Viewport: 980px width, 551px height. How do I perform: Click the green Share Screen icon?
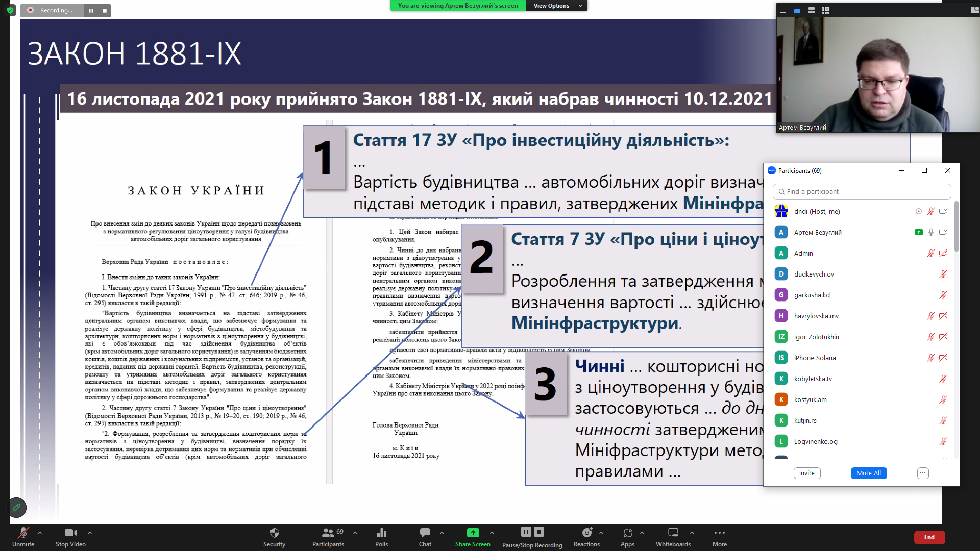(473, 533)
